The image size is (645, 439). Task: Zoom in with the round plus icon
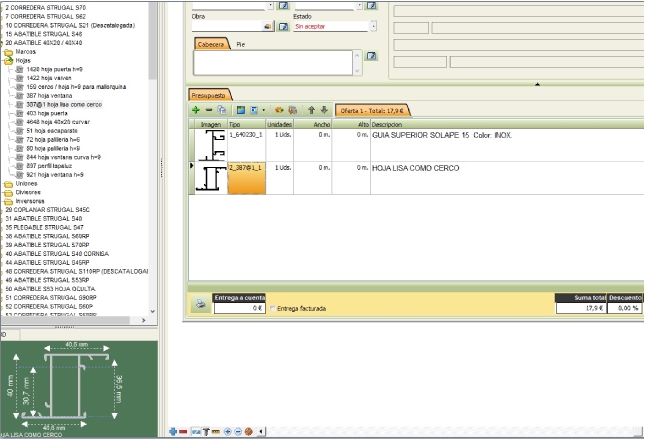click(227, 432)
